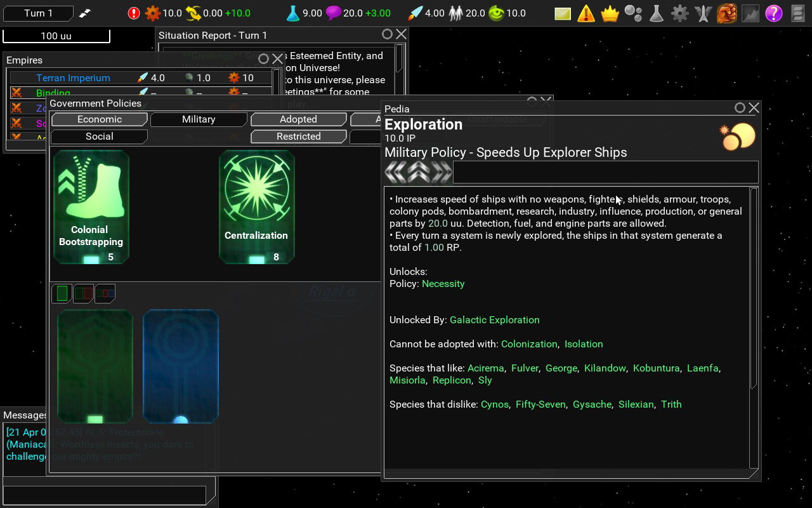The width and height of the screenshot is (812, 508).
Task: Click the yellow stockpile resource icon
Action: point(193,13)
